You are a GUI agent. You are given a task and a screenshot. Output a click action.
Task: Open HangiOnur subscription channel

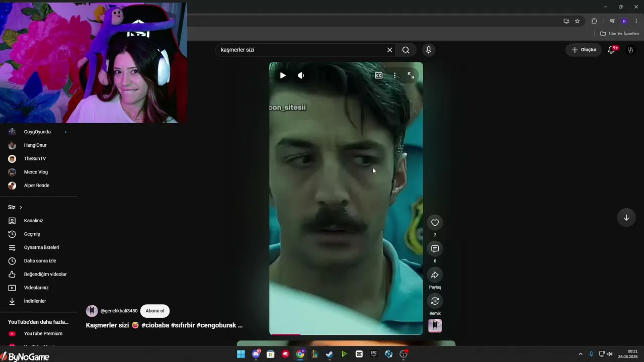point(38,145)
